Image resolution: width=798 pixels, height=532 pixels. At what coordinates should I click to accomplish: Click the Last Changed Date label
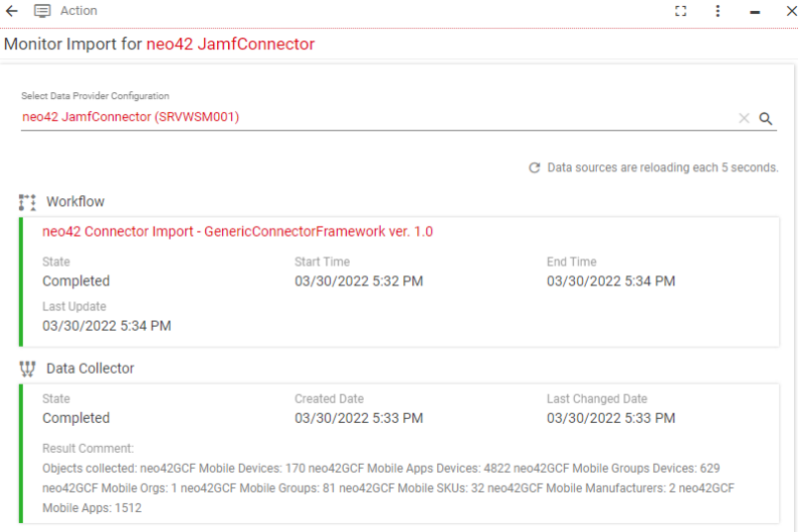[x=597, y=398]
